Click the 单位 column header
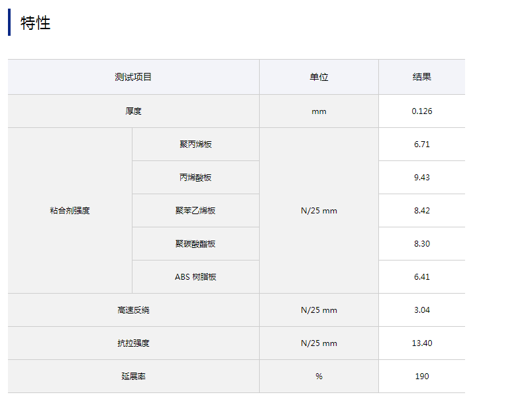Image resolution: width=532 pixels, height=409 pixels. [319, 77]
